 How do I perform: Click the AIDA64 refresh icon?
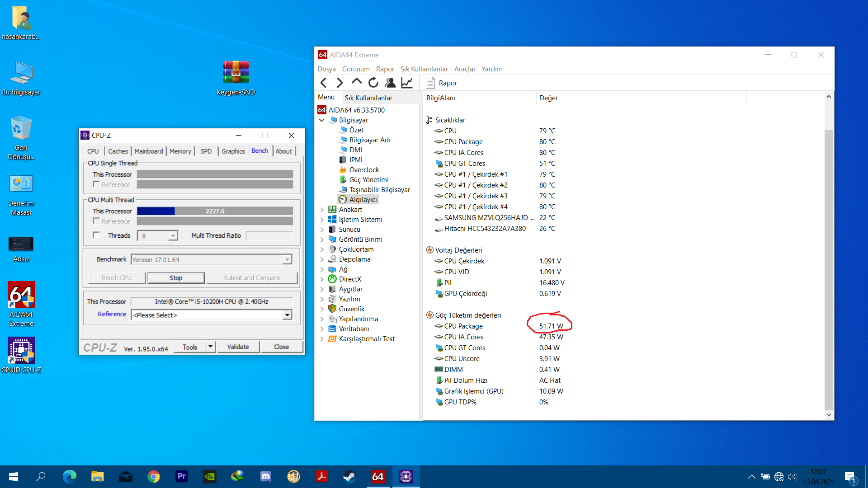[x=373, y=83]
